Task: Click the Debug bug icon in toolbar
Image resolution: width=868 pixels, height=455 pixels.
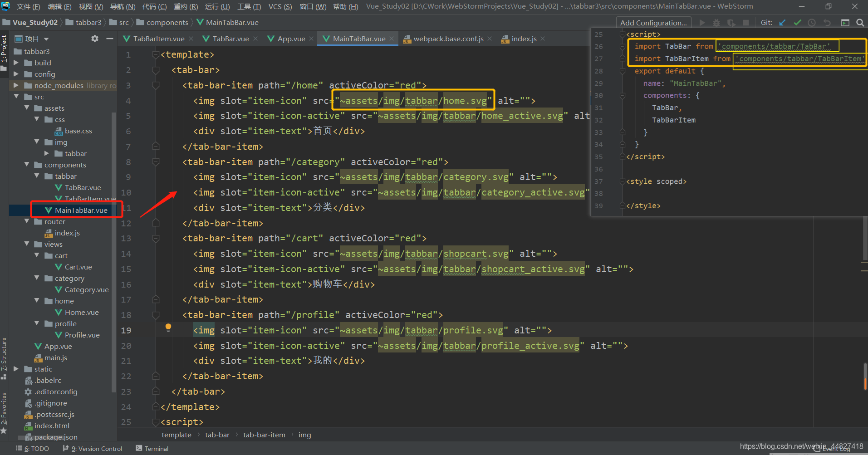Action: [x=716, y=23]
